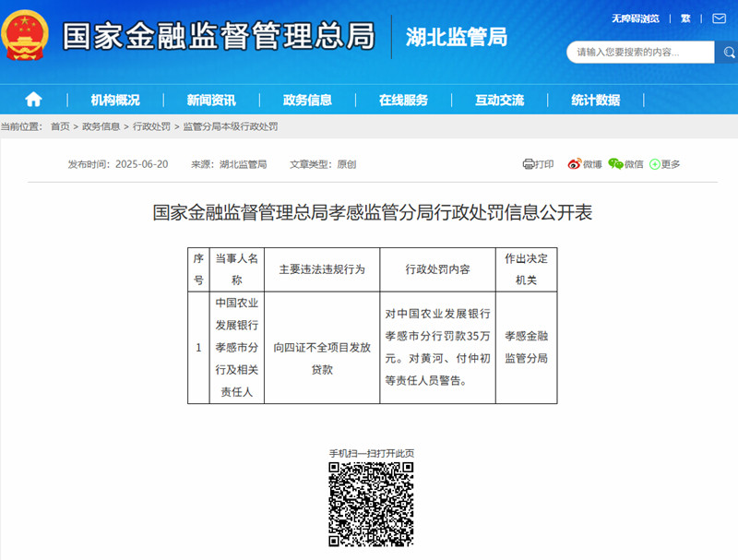Click cell 孝感金融监管分局

click(x=526, y=348)
